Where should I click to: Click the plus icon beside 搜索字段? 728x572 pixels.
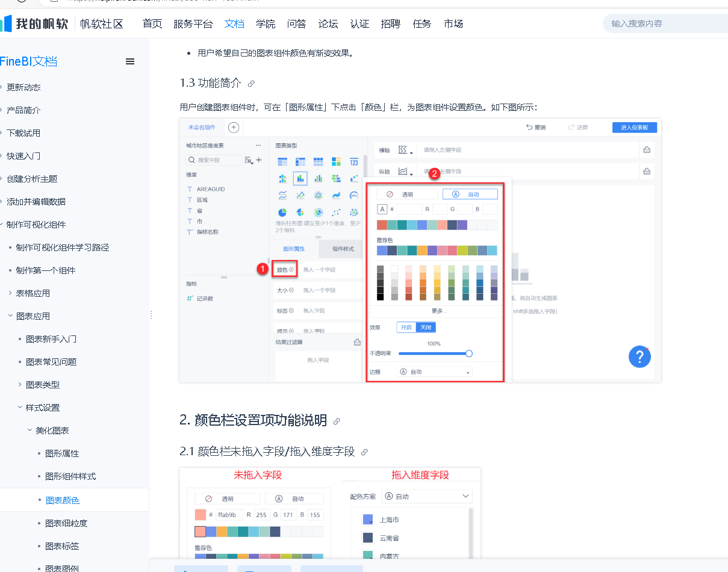coord(259,160)
